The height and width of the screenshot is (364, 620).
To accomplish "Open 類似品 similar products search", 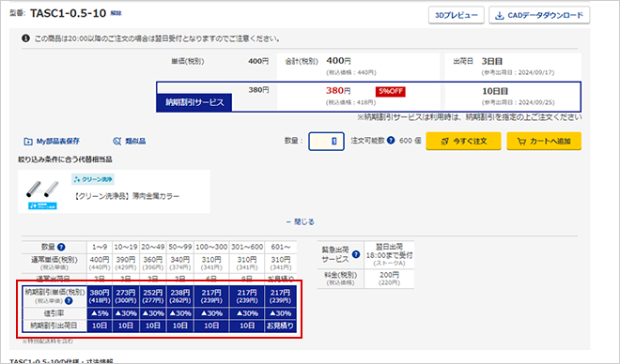I will click(x=130, y=141).
